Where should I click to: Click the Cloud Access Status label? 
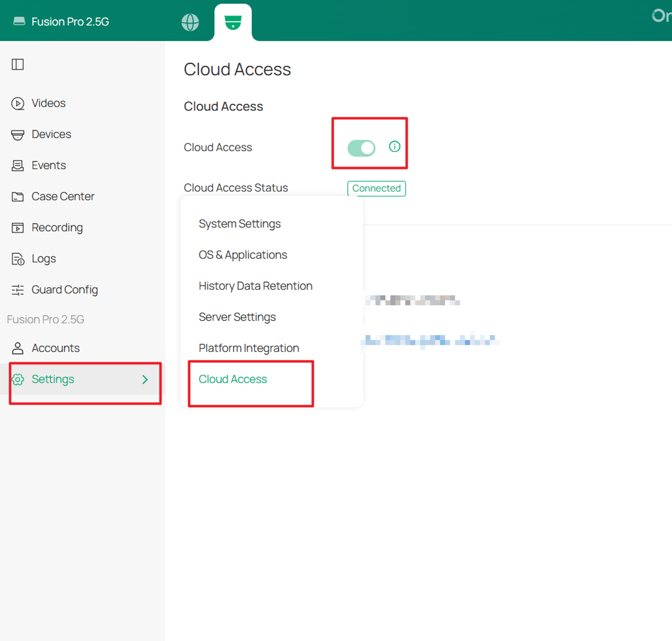[x=236, y=188]
